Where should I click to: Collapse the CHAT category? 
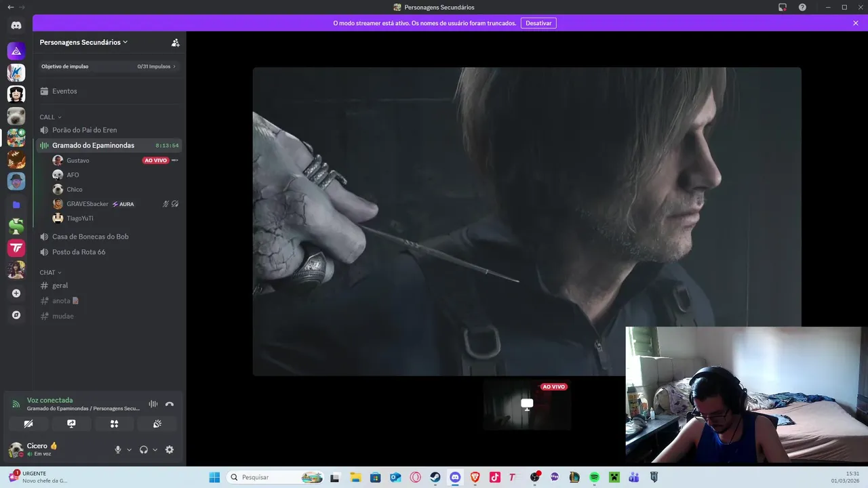50,272
